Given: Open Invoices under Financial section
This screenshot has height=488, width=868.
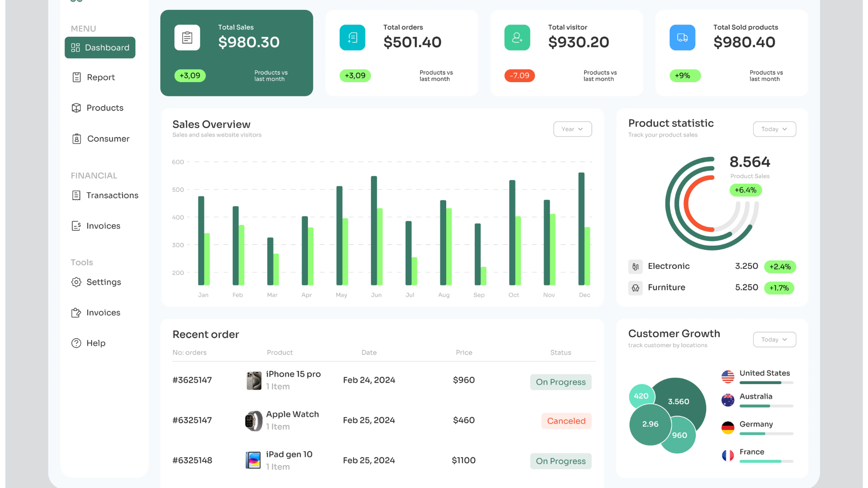Looking at the screenshot, I should click(96, 226).
